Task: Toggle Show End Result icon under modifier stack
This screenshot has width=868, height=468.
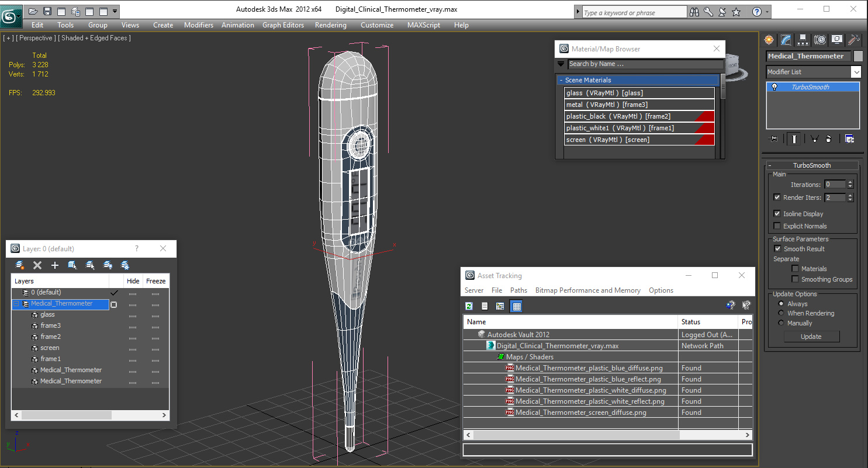Action: 794,138
